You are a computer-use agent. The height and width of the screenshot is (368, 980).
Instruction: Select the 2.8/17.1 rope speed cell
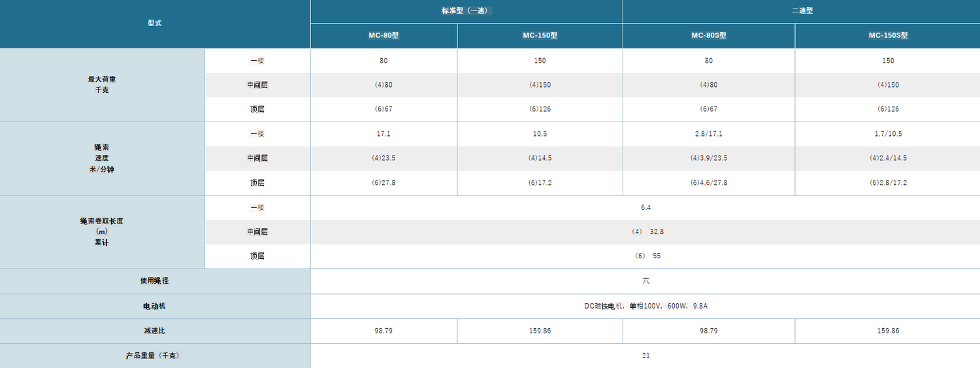click(709, 134)
